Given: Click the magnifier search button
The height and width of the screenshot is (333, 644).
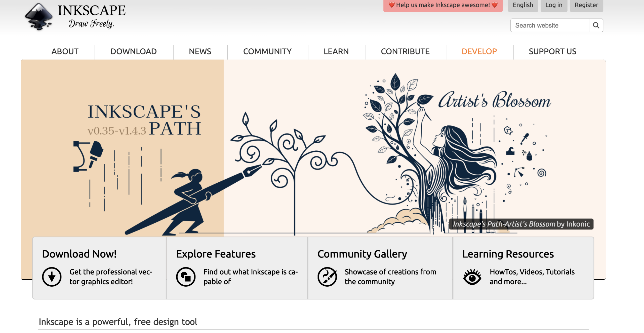Looking at the screenshot, I should tap(596, 25).
